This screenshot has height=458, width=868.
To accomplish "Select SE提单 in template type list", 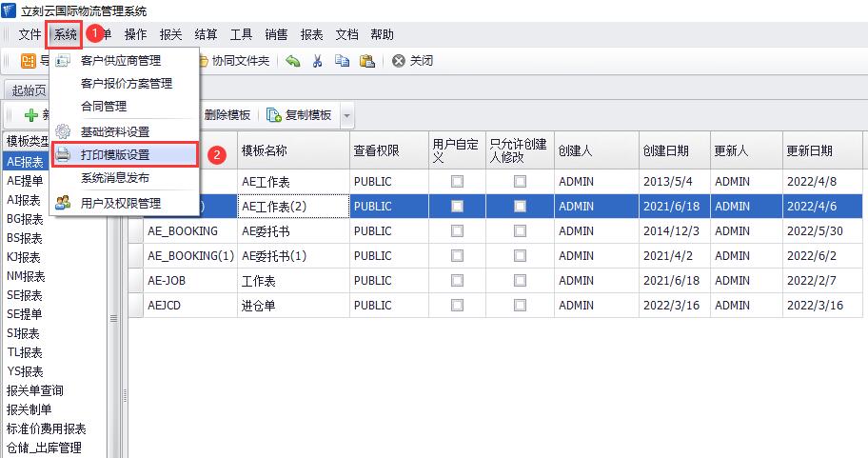I will (x=25, y=314).
